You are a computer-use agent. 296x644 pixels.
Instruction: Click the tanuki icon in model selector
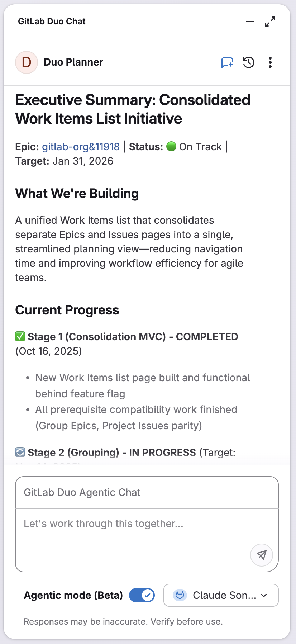(180, 595)
